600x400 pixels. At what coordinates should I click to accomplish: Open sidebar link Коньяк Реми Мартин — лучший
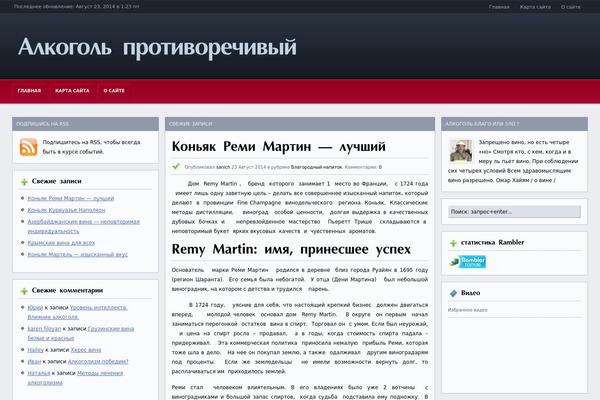point(71,198)
